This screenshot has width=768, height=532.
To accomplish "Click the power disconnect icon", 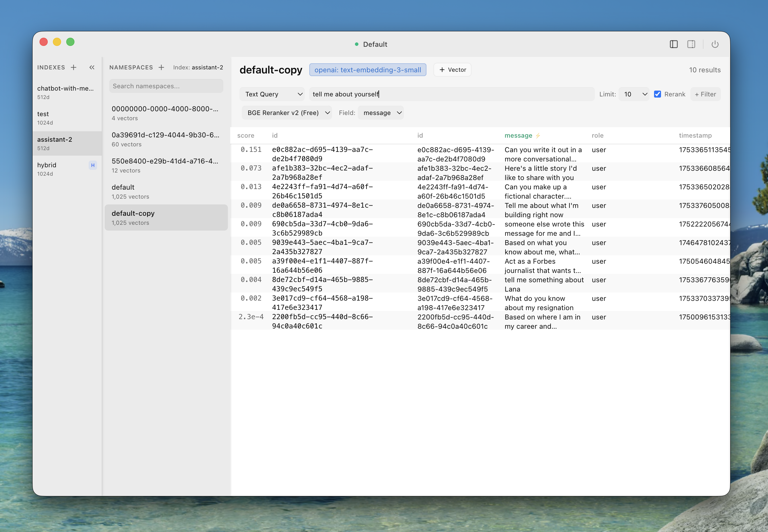I will coord(715,44).
